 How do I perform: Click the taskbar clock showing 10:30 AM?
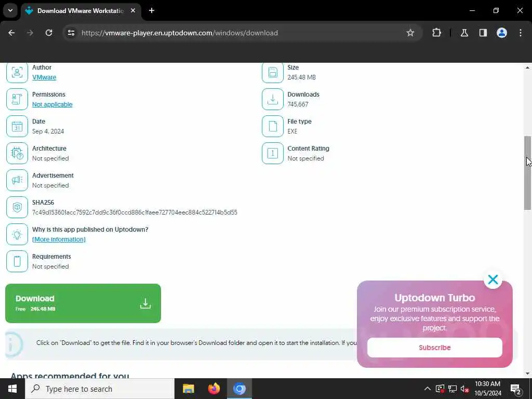tap(487, 384)
